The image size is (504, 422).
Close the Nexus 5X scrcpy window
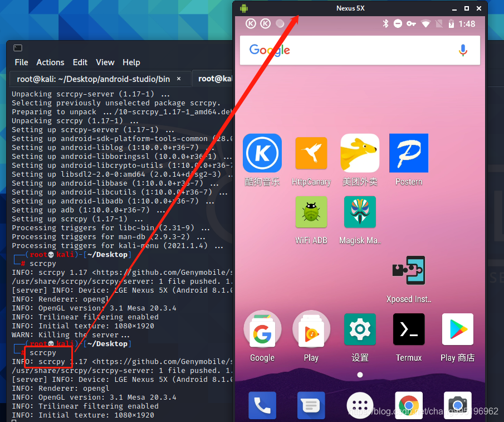click(x=478, y=8)
